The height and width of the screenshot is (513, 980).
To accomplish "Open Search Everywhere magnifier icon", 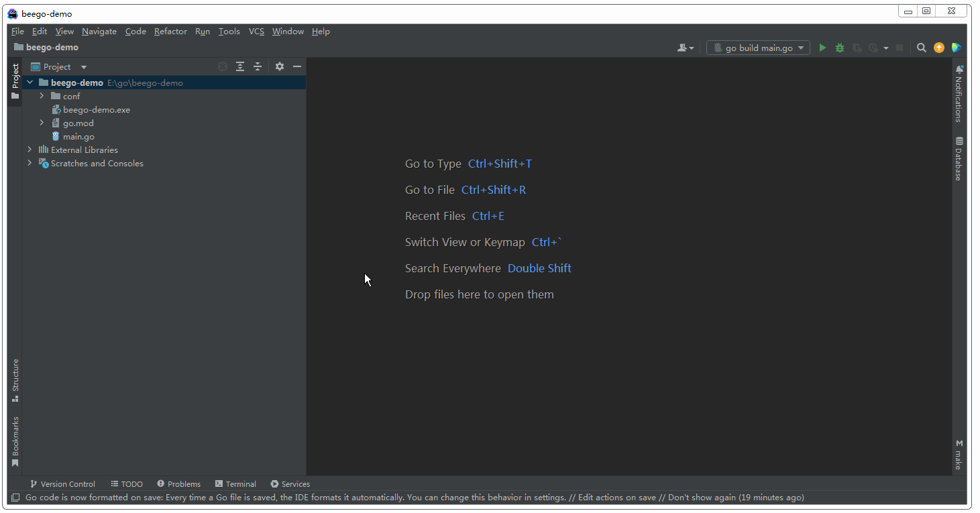I will pos(922,48).
